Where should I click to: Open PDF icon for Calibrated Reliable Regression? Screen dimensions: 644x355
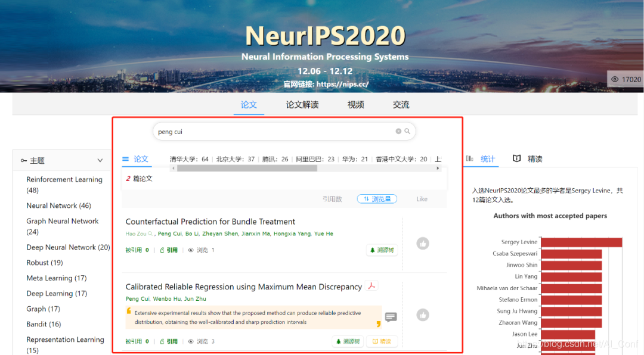[371, 286]
